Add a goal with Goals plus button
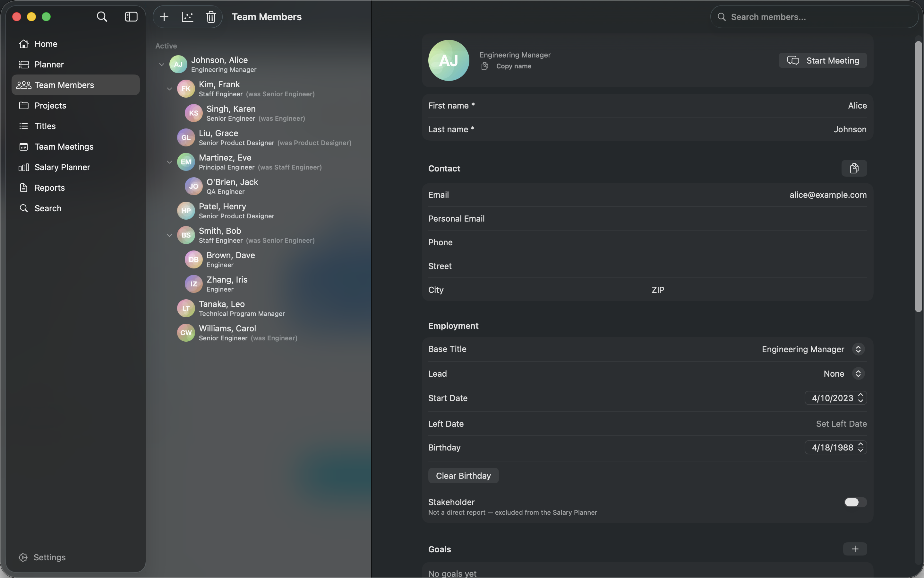Image resolution: width=924 pixels, height=578 pixels. [x=855, y=549]
